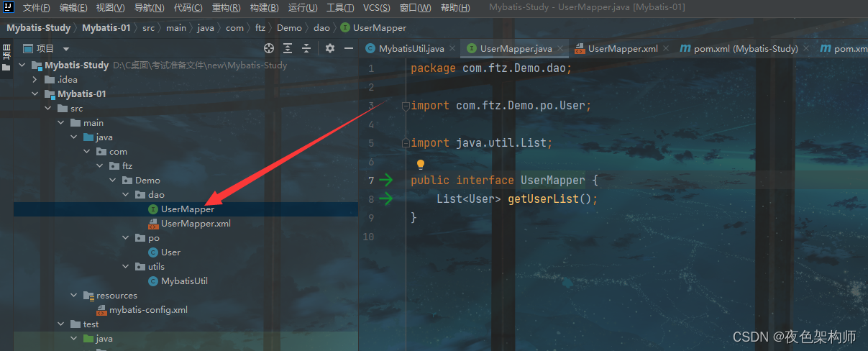This screenshot has height=351, width=868.
Task: Close the UserMapper.java editor tab
Action: click(559, 49)
